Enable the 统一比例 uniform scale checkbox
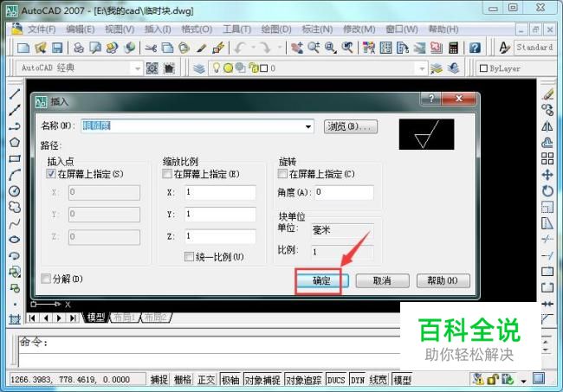 pyautogui.click(x=189, y=256)
